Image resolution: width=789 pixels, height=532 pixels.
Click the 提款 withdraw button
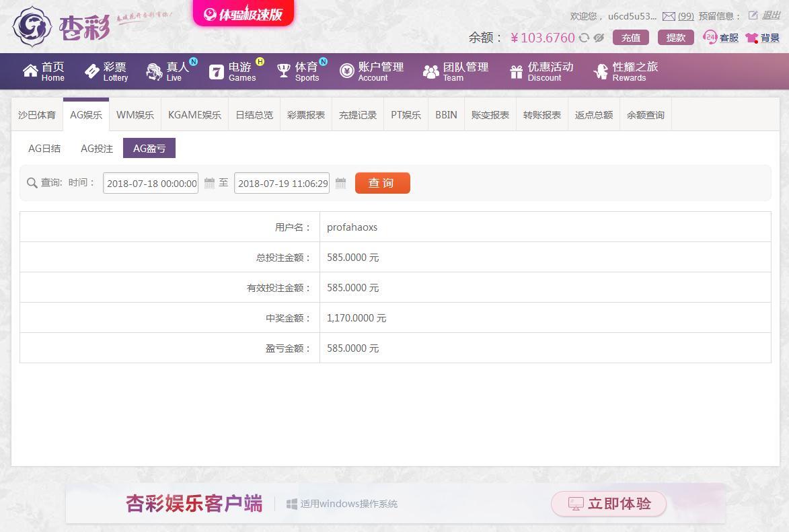pos(675,38)
